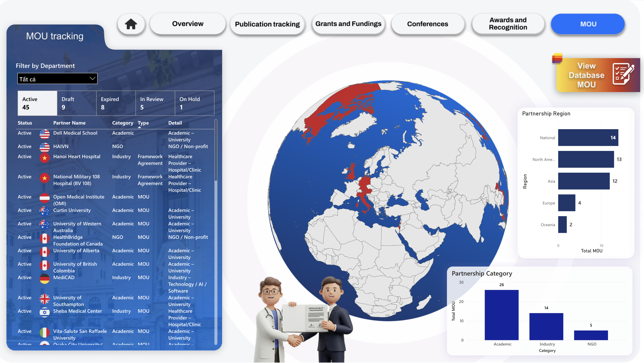Click the Europe bar showing 4
Viewport: 644px width, 363px height.
(567, 203)
